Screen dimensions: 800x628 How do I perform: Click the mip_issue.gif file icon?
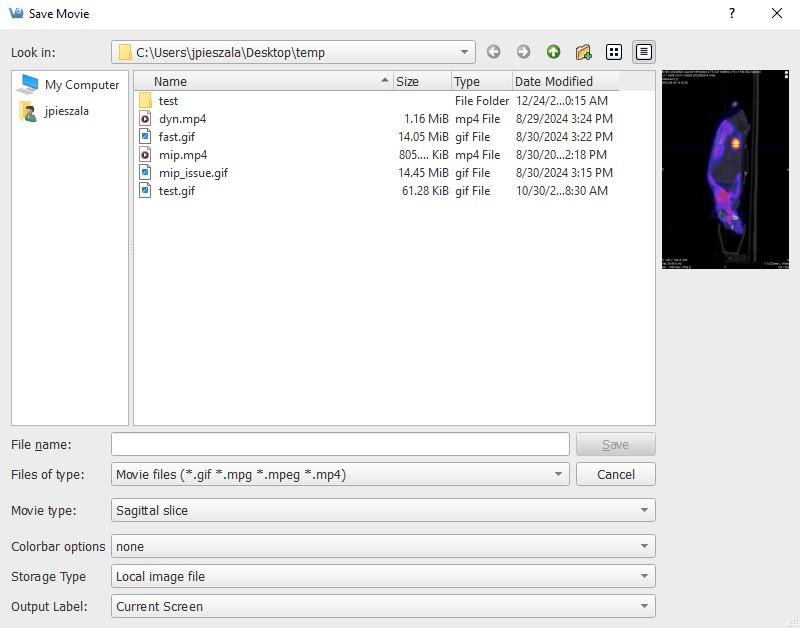point(145,173)
